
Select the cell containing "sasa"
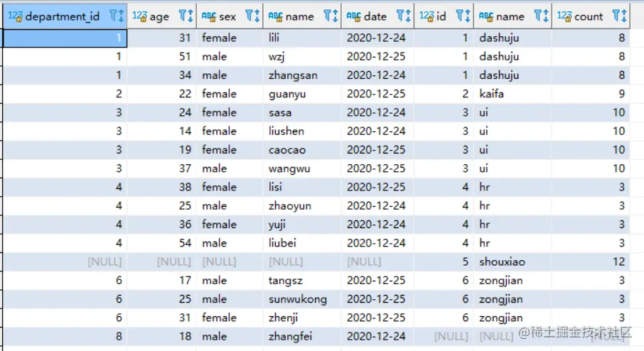[302, 112]
